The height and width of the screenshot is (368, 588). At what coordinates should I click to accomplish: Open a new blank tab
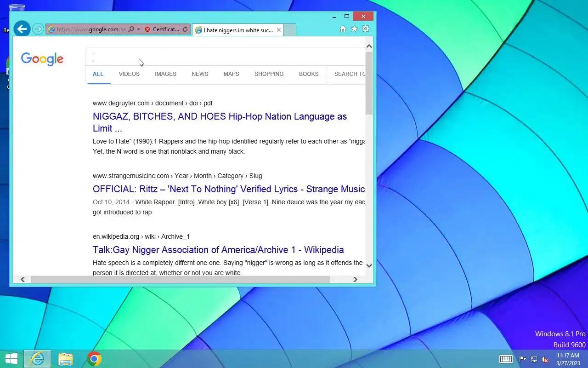(290, 30)
